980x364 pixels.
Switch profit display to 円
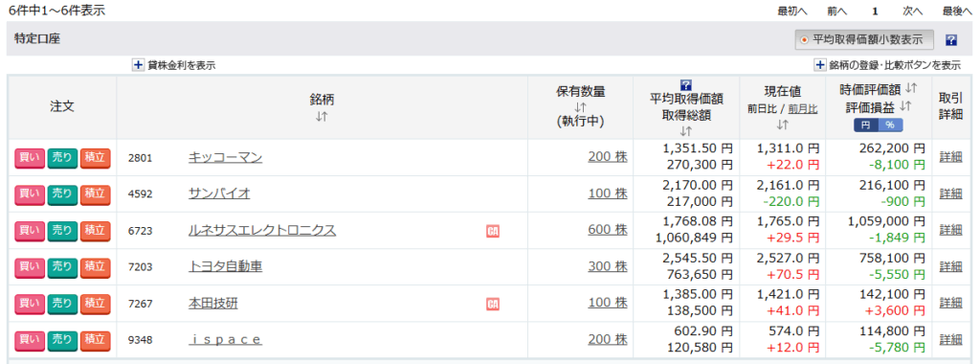coord(865,125)
